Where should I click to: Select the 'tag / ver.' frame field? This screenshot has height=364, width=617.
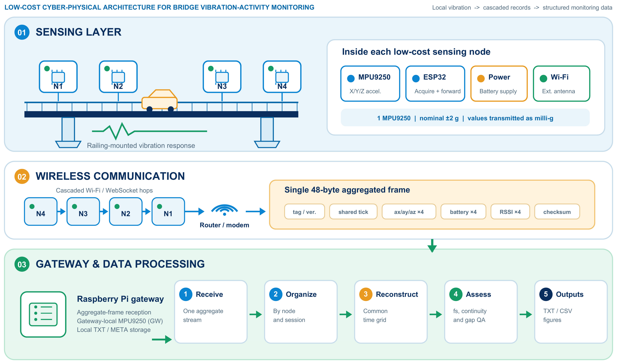pyautogui.click(x=304, y=212)
